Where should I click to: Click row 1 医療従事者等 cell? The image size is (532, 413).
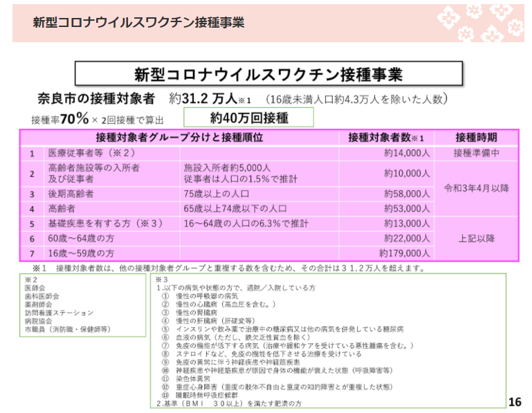[90, 153]
